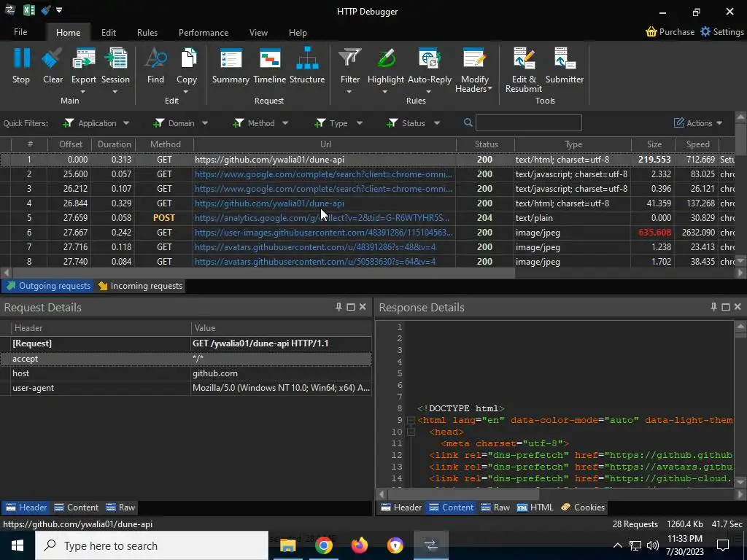Click the clear brush quick-access icon
The height and width of the screenshot is (560, 747).
[x=46, y=10]
